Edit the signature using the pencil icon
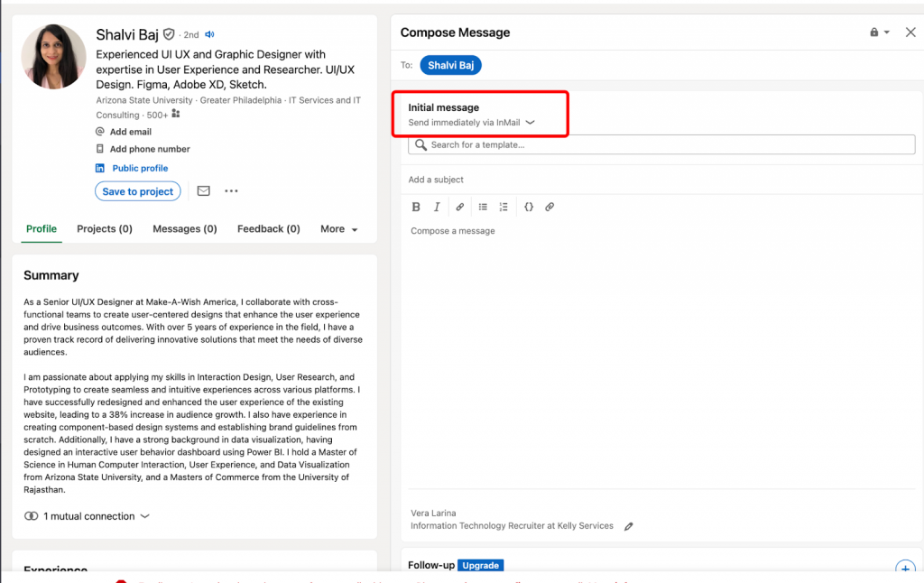The image size is (924, 583). point(629,526)
